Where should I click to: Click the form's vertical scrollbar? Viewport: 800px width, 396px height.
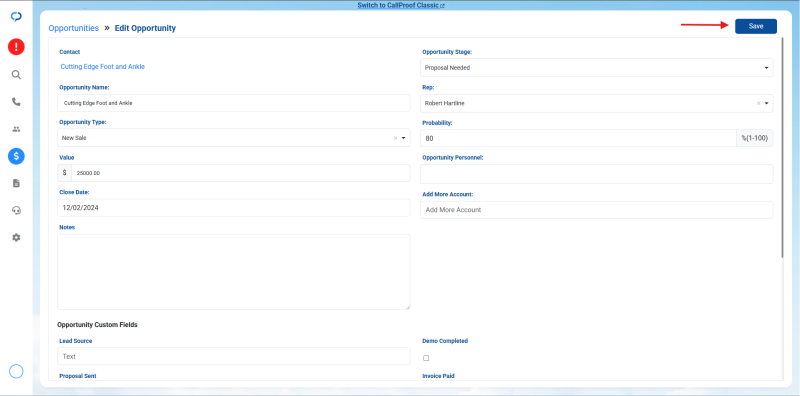click(783, 148)
